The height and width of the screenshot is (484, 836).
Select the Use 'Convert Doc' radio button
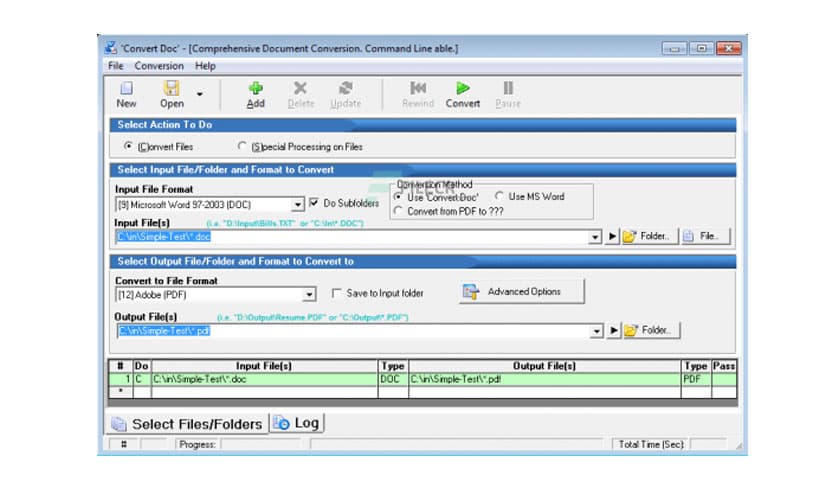tap(398, 197)
